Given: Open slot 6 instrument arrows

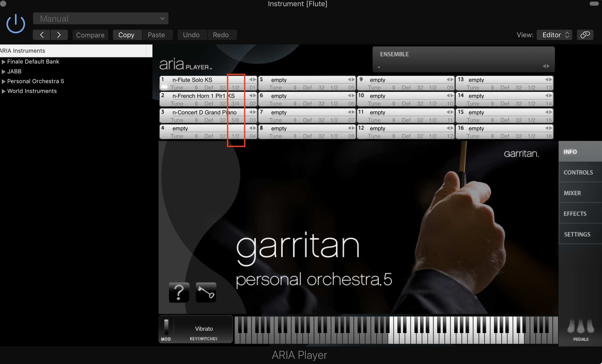Looking at the screenshot, I should click(351, 96).
